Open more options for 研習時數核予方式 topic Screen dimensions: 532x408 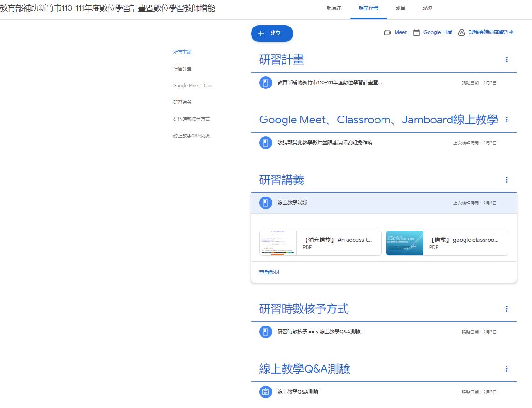(x=507, y=309)
